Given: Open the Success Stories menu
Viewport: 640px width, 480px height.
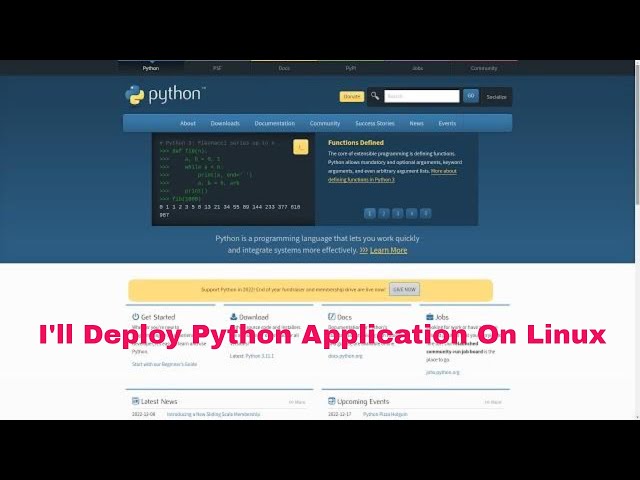Looking at the screenshot, I should point(375,123).
